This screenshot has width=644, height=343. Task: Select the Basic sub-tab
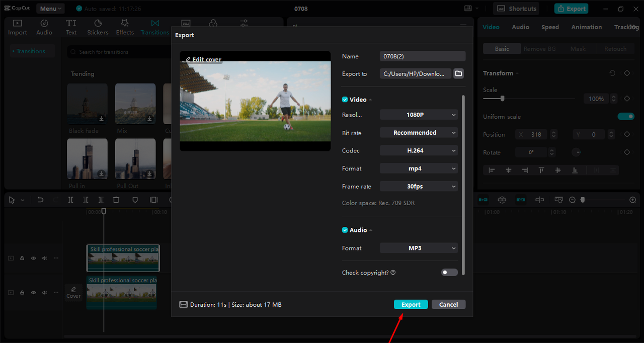point(502,49)
